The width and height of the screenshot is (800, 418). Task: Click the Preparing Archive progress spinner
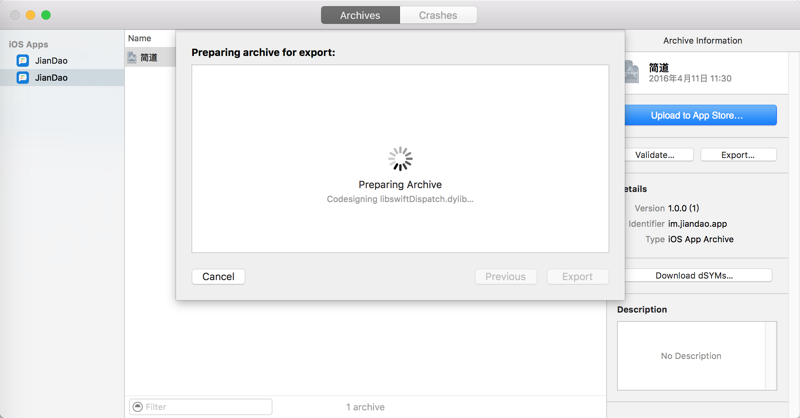pyautogui.click(x=400, y=159)
